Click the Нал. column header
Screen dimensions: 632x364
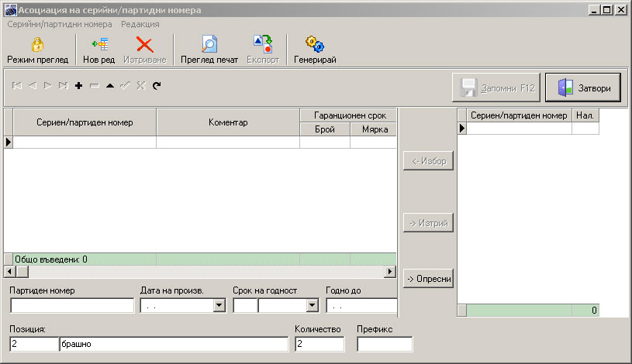585,115
